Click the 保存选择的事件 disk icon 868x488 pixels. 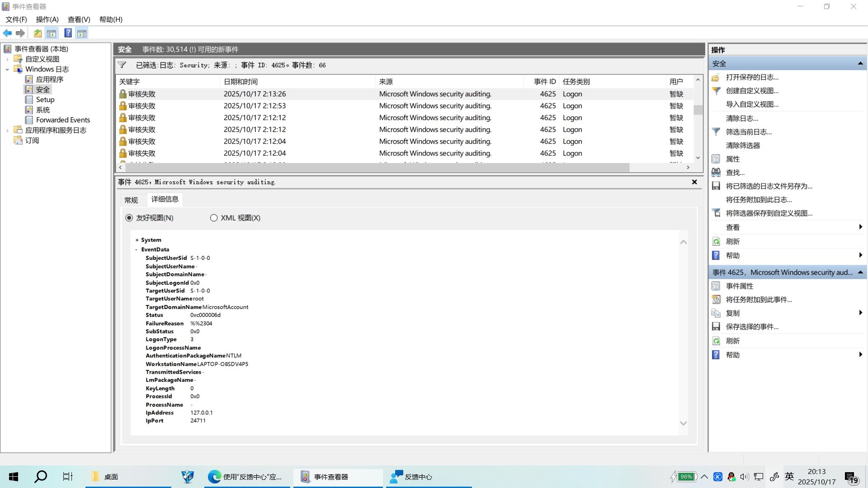716,327
